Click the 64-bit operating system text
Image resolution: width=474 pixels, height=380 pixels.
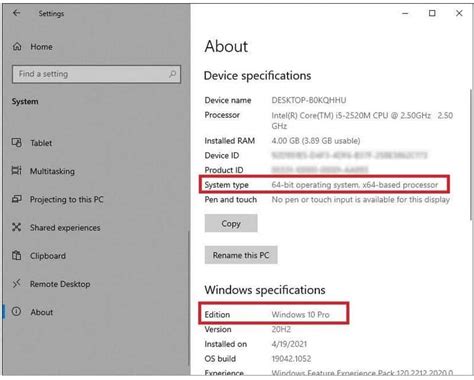pyautogui.click(x=355, y=185)
